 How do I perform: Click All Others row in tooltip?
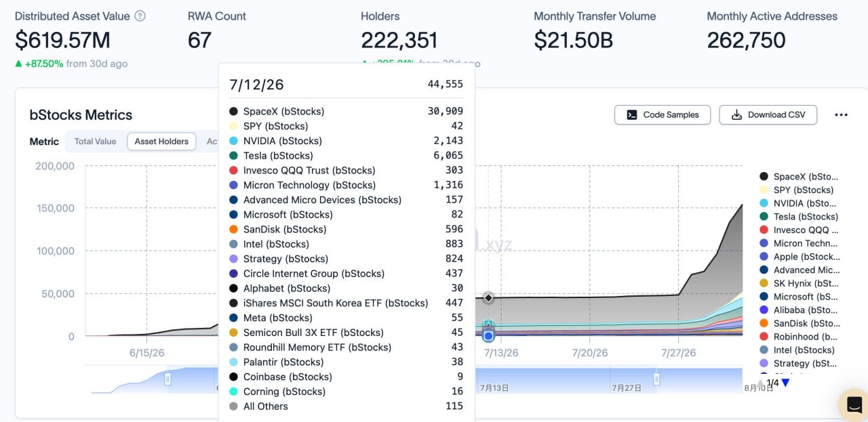[346, 406]
